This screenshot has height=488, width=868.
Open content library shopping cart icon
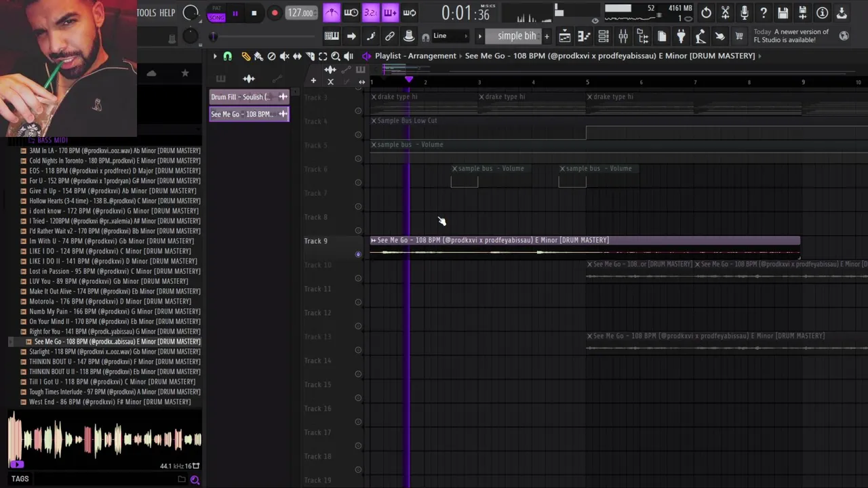coord(739,36)
